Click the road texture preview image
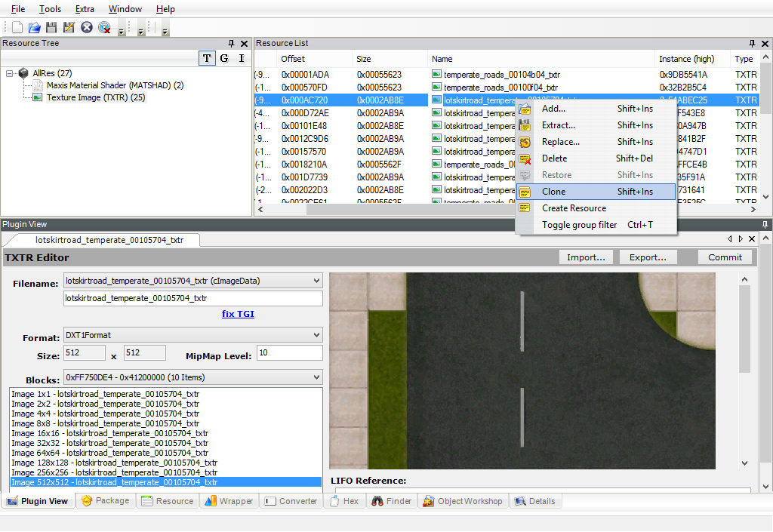The image size is (773, 532). (522, 371)
